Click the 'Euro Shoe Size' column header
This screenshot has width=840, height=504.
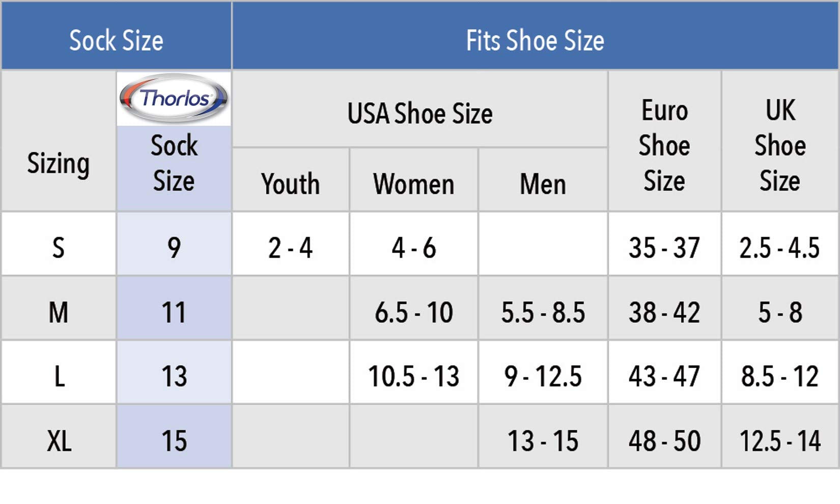(664, 146)
